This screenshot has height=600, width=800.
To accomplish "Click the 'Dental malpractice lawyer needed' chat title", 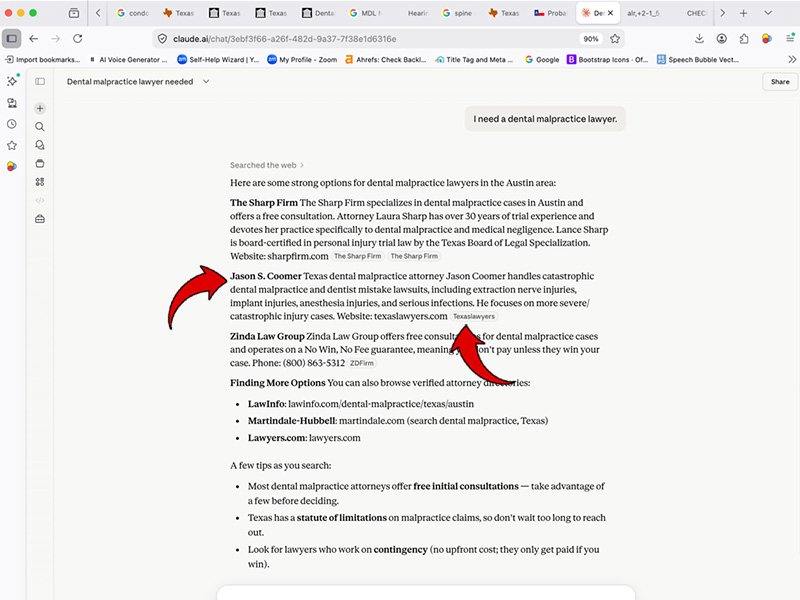I will click(x=130, y=82).
